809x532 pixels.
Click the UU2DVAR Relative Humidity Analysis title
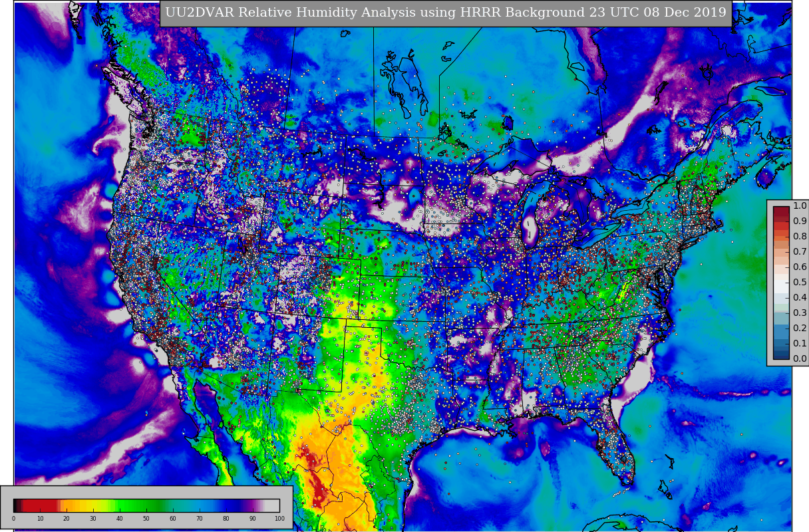click(446, 13)
